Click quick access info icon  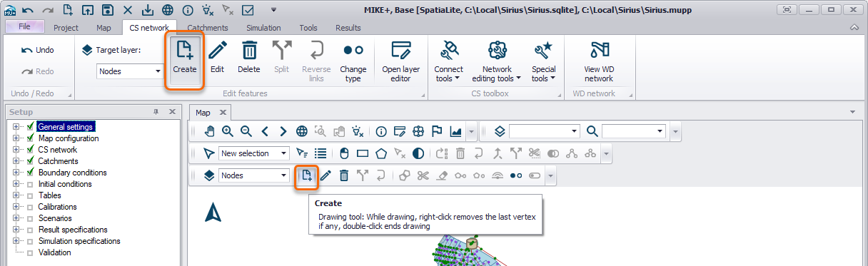coord(187,10)
